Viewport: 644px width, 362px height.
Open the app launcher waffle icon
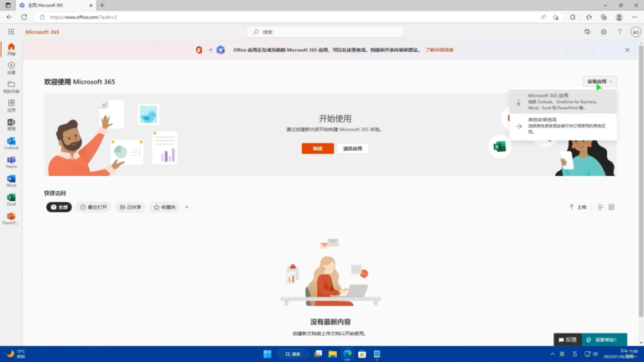(x=11, y=32)
